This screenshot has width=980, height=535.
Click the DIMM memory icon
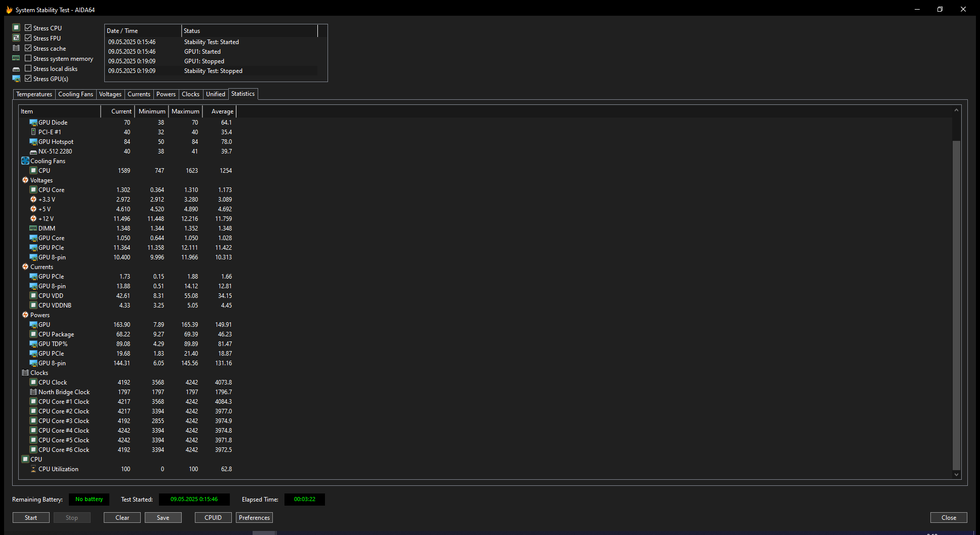[33, 228]
